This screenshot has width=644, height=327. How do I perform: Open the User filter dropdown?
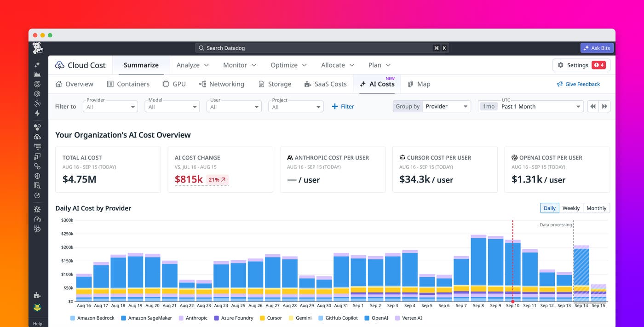click(x=234, y=106)
